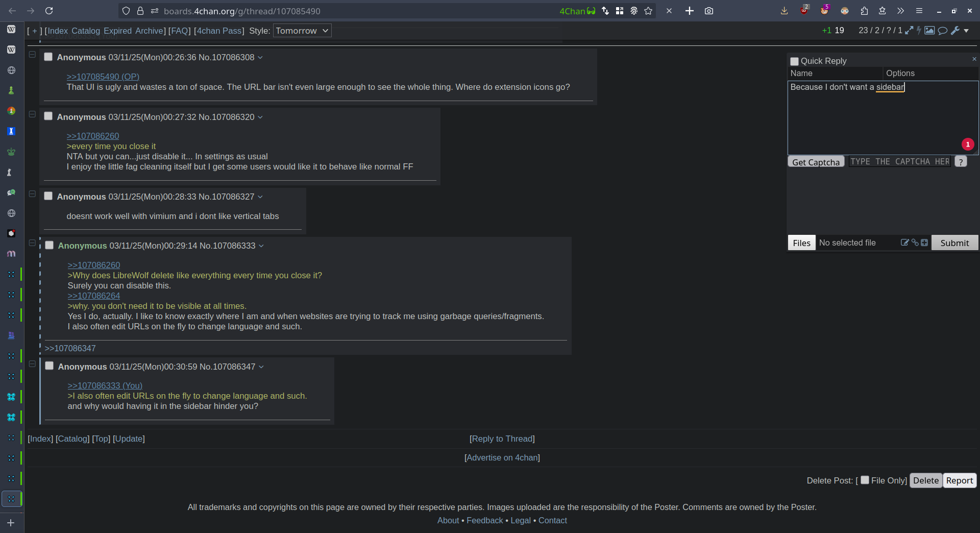This screenshot has width=980, height=533.
Task: Open the post menu arrow for No.107086320
Action: (x=260, y=117)
